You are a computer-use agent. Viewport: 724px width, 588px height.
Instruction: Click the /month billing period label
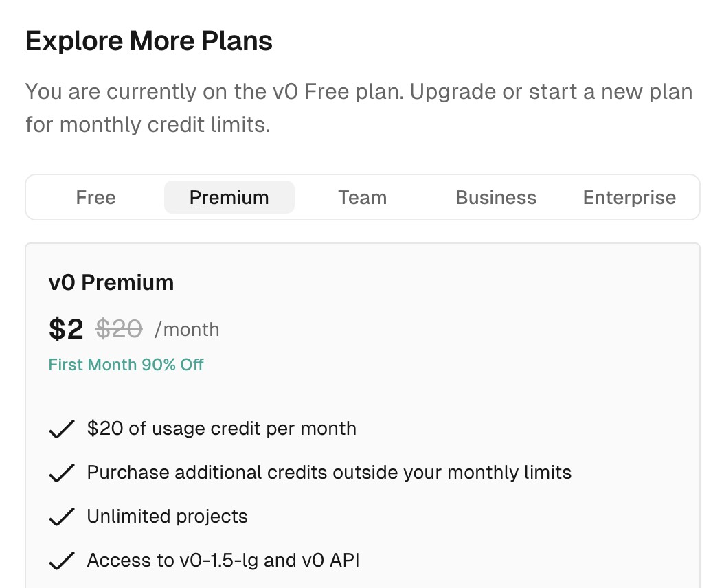click(x=187, y=330)
